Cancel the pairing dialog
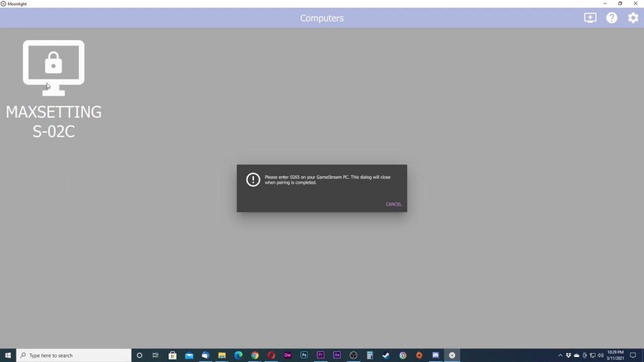The height and width of the screenshot is (362, 644). (x=394, y=204)
